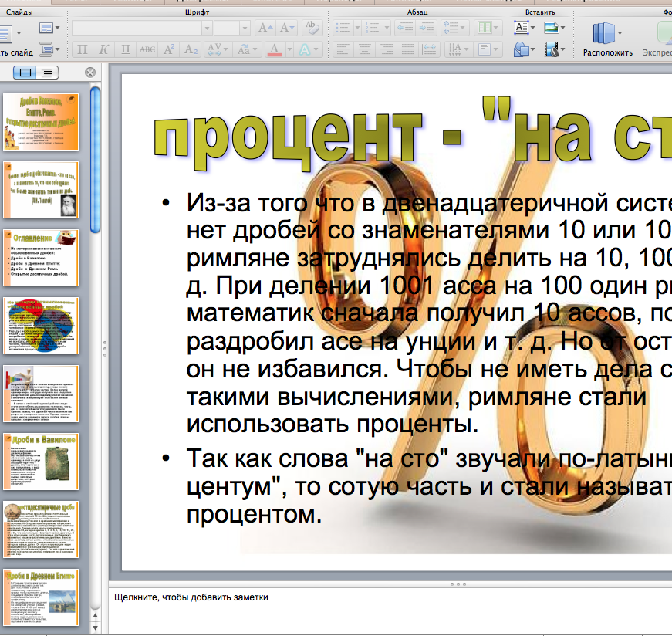This screenshot has height=636, width=672.
Task: Click the clear formatting eraser icon
Action: tap(311, 29)
